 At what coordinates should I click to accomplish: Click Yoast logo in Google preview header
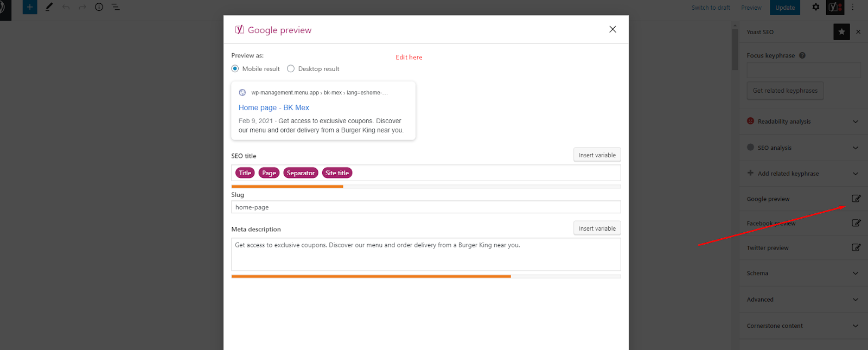(239, 29)
